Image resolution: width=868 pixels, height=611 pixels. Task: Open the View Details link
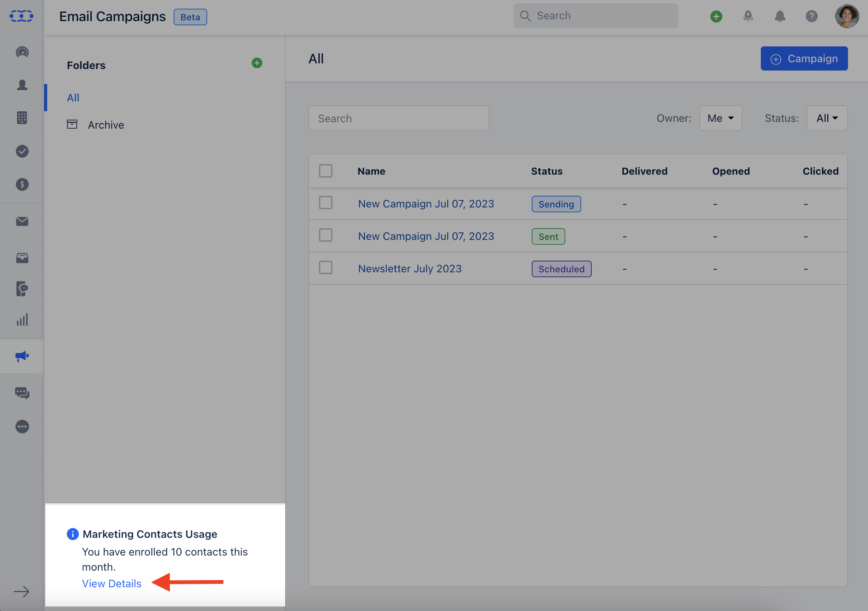coord(112,584)
